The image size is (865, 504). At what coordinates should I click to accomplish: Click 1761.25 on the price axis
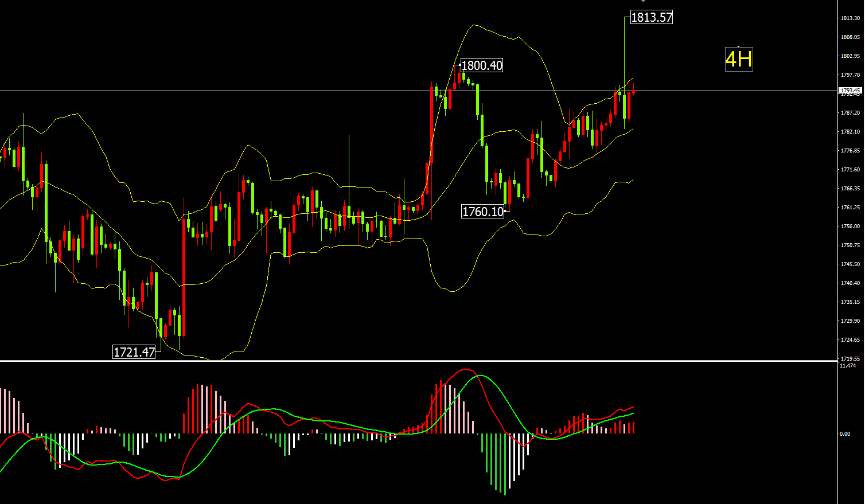pos(850,208)
